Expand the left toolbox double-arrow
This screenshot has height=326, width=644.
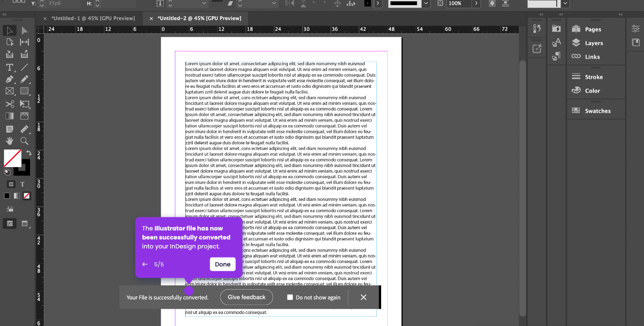[x=4, y=15]
